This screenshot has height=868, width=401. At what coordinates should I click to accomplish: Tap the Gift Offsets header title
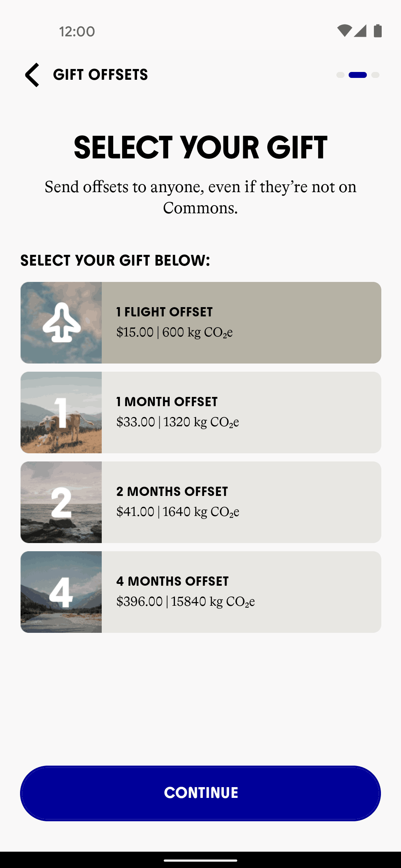(x=101, y=75)
